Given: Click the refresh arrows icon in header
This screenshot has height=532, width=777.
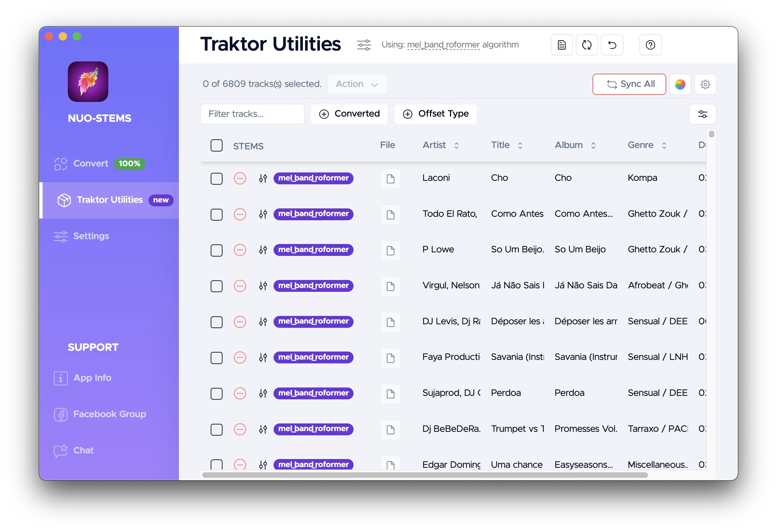Looking at the screenshot, I should click(x=587, y=45).
